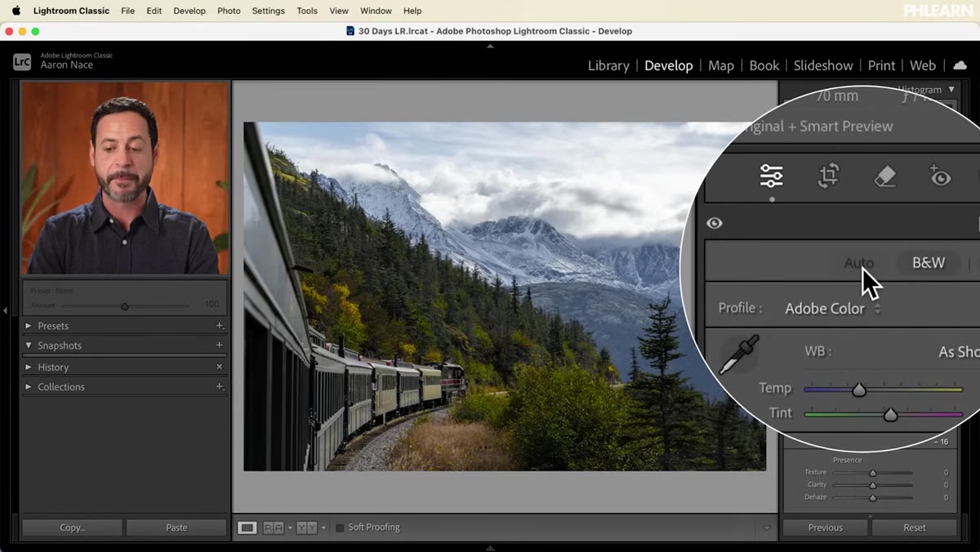980x552 pixels.
Task: Click the Tint slider handle
Action: (890, 415)
